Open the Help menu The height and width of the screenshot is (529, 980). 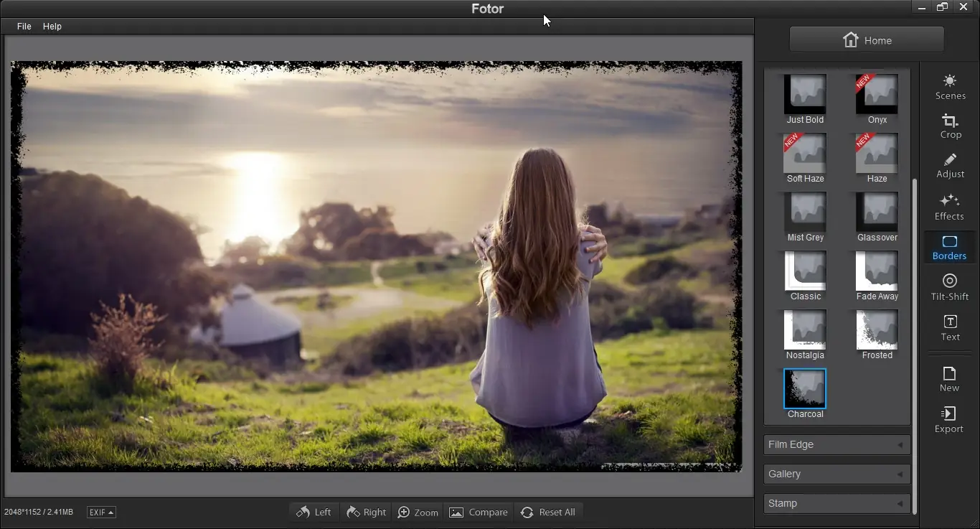pos(52,26)
